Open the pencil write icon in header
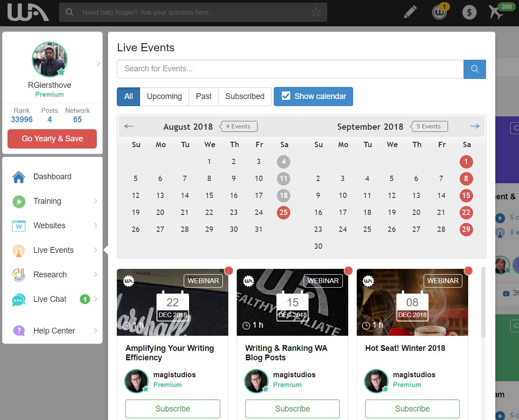 click(410, 12)
